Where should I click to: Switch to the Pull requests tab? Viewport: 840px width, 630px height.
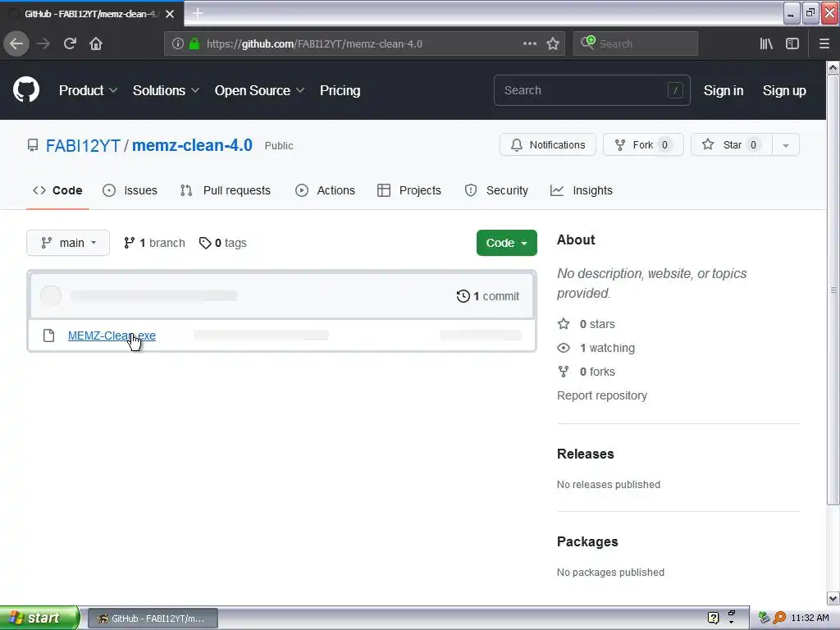pos(226,190)
